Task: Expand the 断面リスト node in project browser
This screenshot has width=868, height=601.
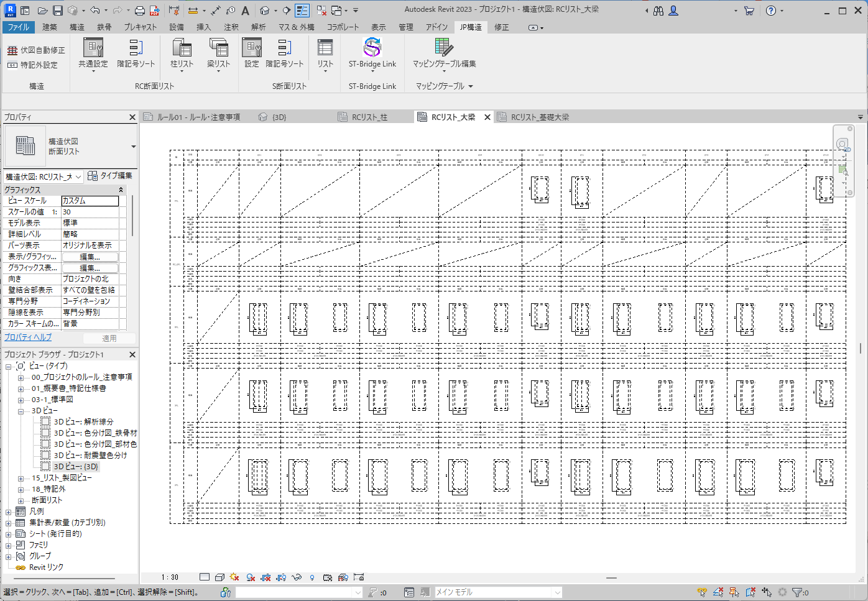Action: pyautogui.click(x=21, y=500)
